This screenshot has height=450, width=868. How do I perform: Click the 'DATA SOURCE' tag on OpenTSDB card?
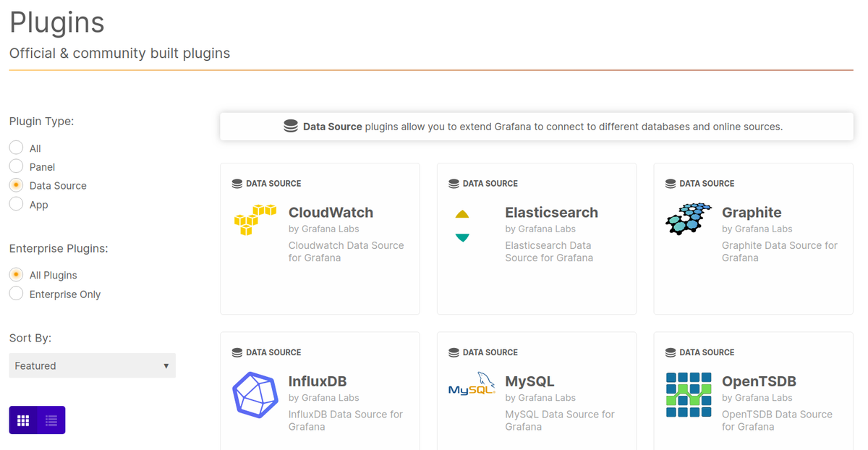tap(707, 353)
